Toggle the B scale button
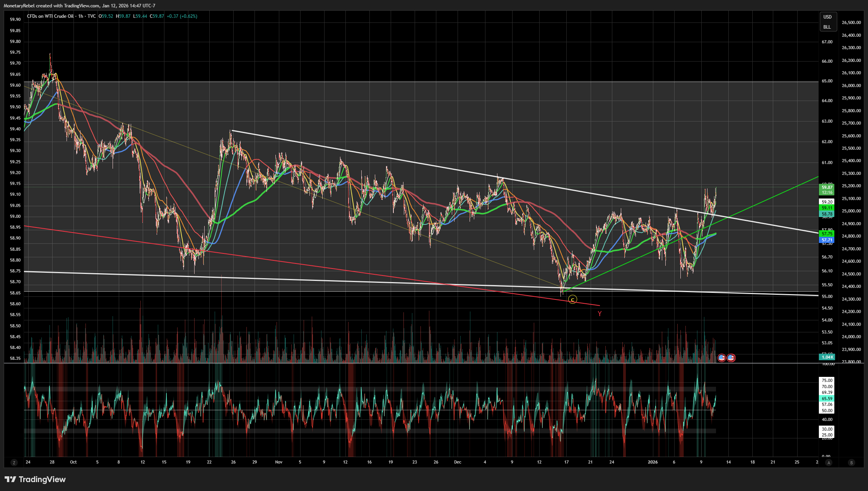The image size is (868, 491). click(851, 462)
